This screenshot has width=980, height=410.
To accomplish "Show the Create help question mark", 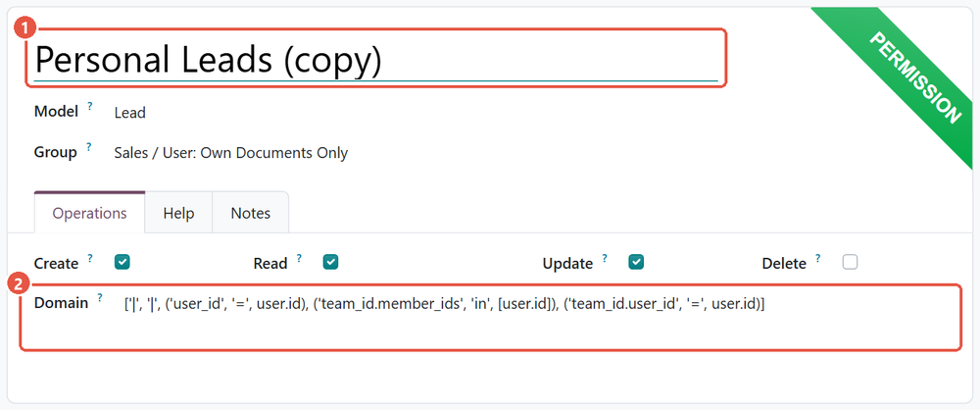I will tap(90, 258).
